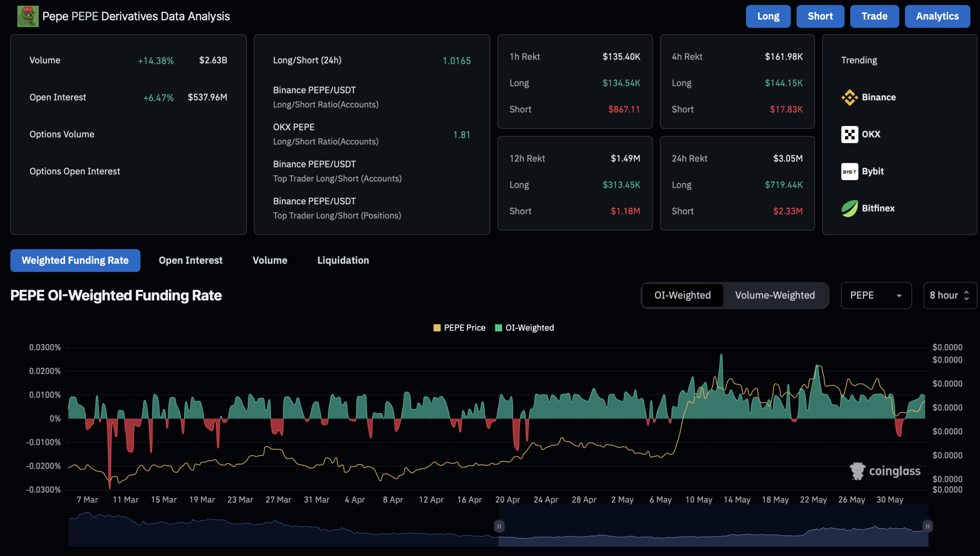Click the Analytics button
The width and height of the screenshot is (980, 556).
click(937, 16)
